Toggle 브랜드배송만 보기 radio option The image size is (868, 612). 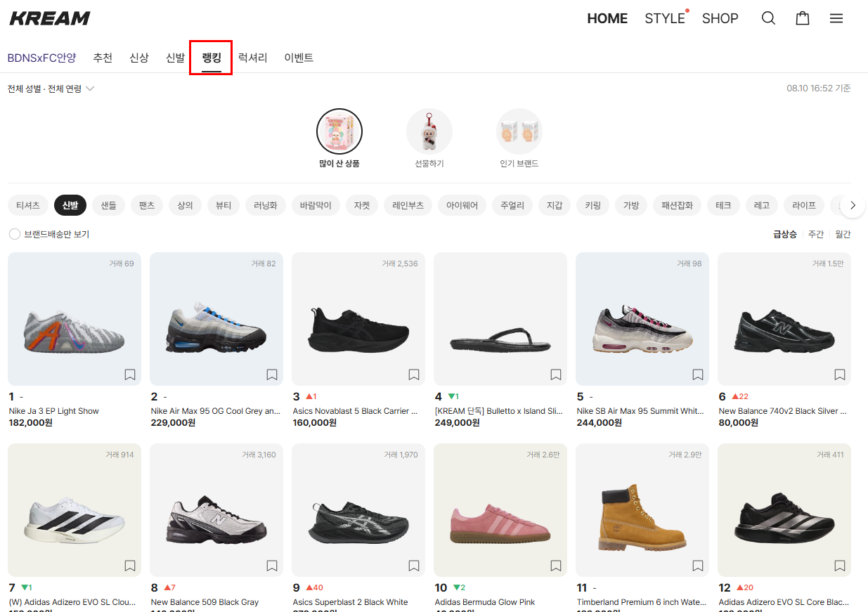pos(14,234)
